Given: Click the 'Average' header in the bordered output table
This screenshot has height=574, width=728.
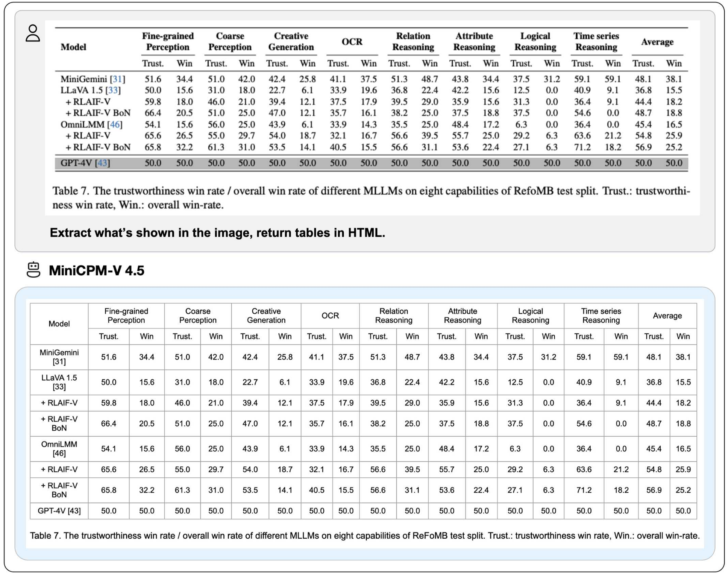Looking at the screenshot, I should click(x=667, y=316).
